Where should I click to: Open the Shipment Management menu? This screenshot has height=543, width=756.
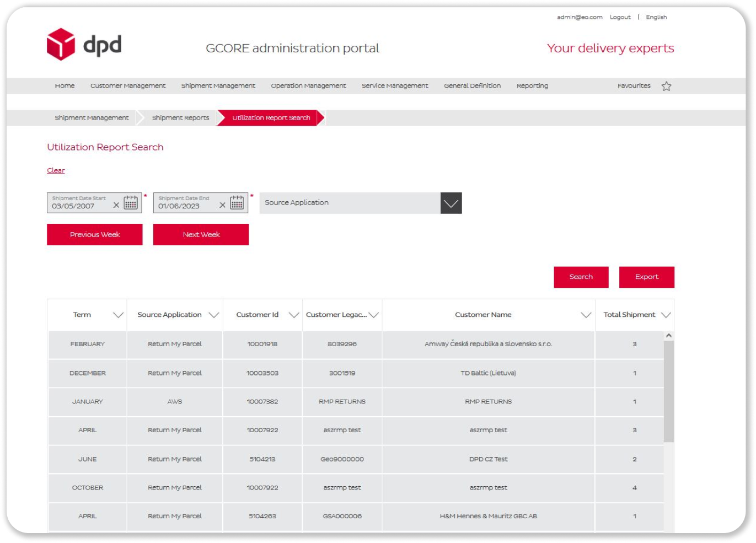coord(218,86)
